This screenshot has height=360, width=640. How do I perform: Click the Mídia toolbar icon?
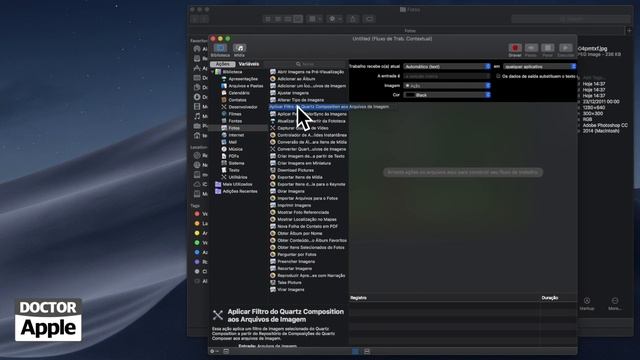240,48
